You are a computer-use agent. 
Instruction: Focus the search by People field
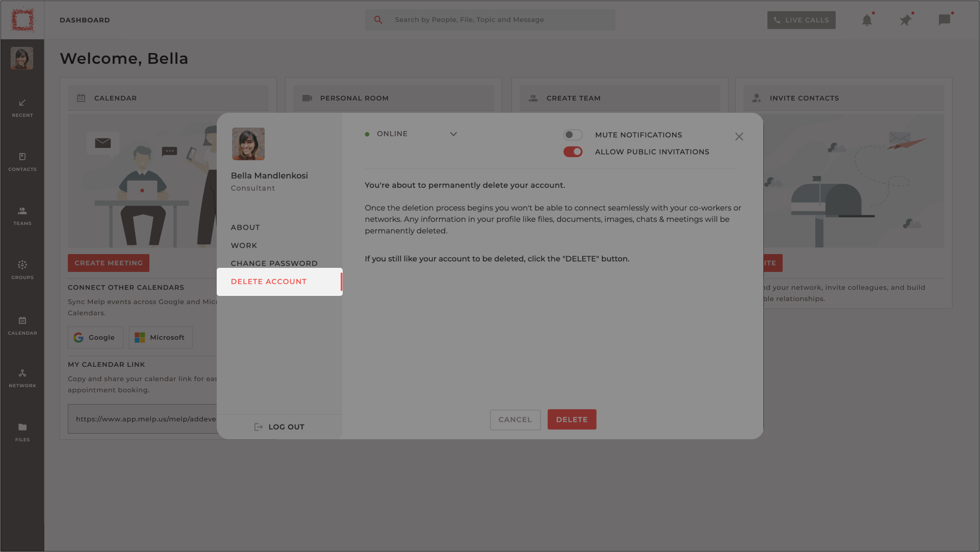(x=490, y=20)
